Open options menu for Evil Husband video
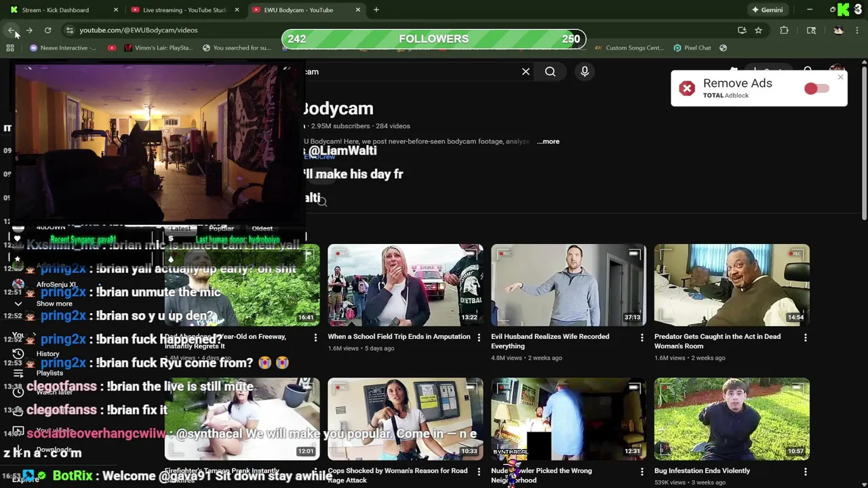Viewport: 868px width, 488px height. (642, 337)
